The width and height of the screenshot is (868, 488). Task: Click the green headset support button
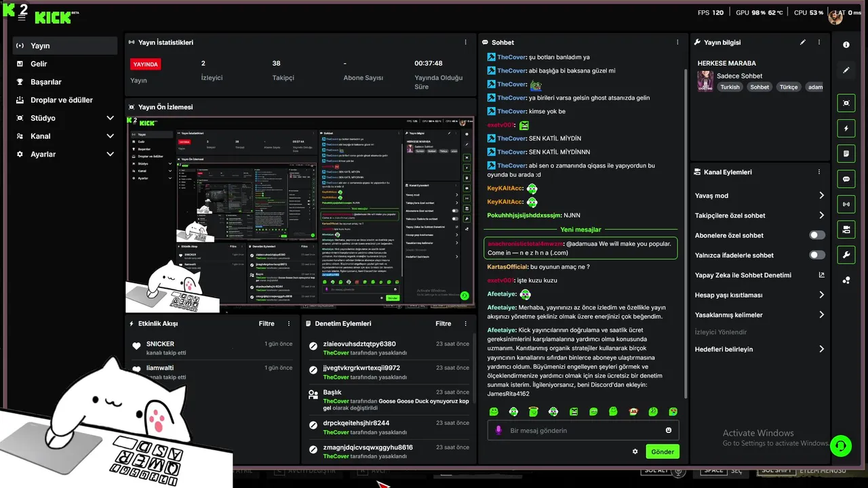click(x=841, y=445)
